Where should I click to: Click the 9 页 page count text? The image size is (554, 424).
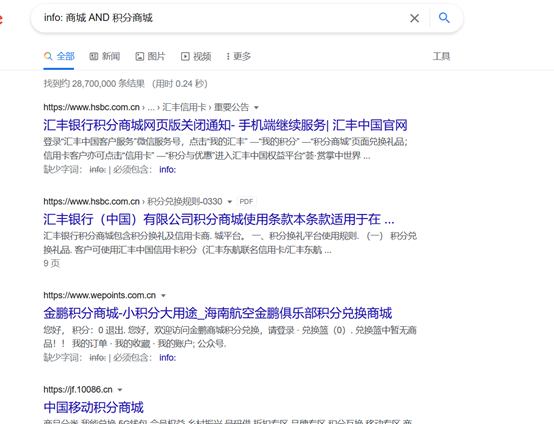(x=52, y=263)
